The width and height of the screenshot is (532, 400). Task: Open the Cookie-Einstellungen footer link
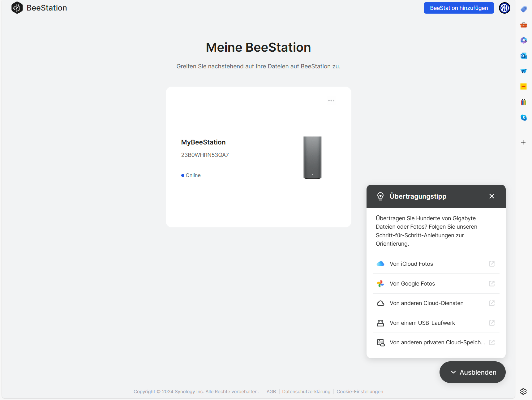click(360, 392)
